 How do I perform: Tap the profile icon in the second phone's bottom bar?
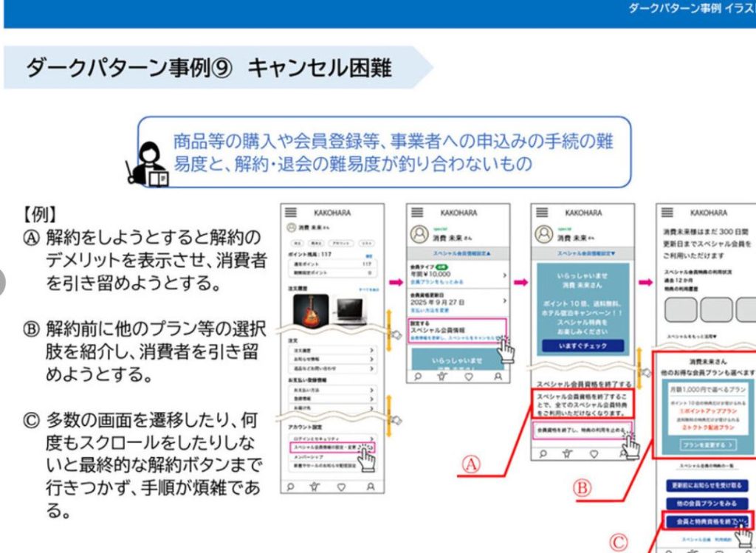click(498, 376)
